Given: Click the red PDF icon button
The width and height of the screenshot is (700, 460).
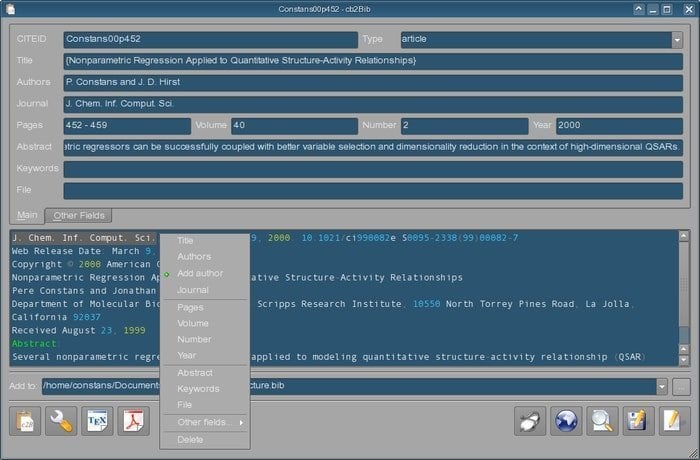Looking at the screenshot, I should point(133,421).
